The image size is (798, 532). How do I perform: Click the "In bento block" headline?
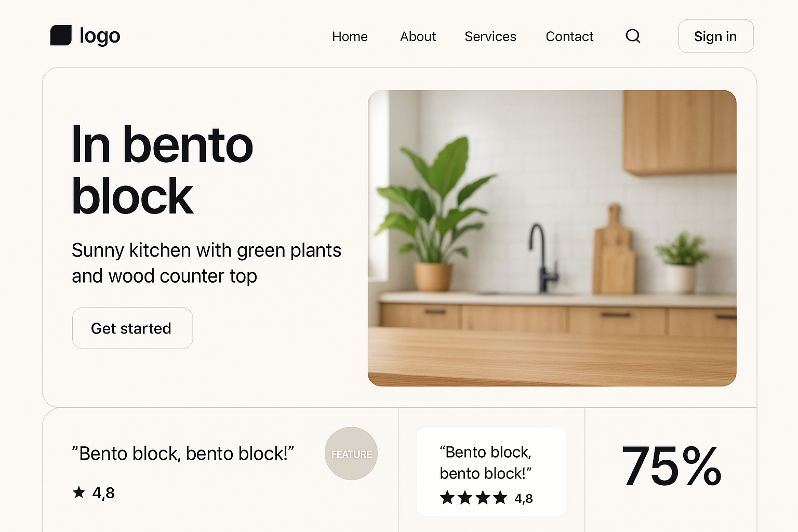point(162,169)
